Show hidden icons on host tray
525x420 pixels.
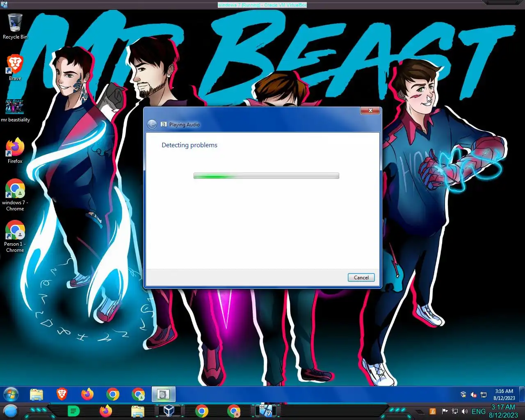click(420, 411)
